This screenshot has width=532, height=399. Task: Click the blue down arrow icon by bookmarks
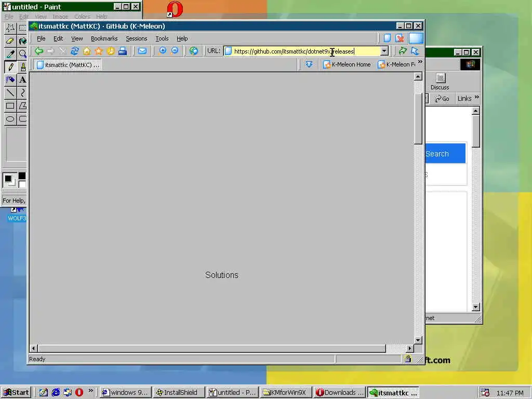309,64
